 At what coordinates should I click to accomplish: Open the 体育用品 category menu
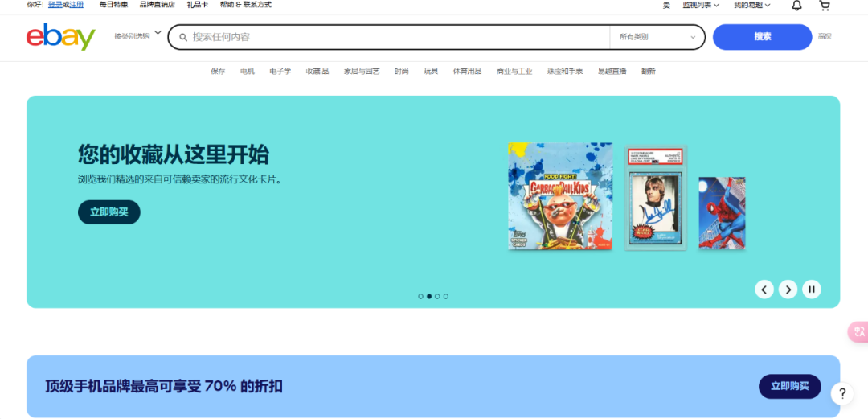pyautogui.click(x=467, y=71)
